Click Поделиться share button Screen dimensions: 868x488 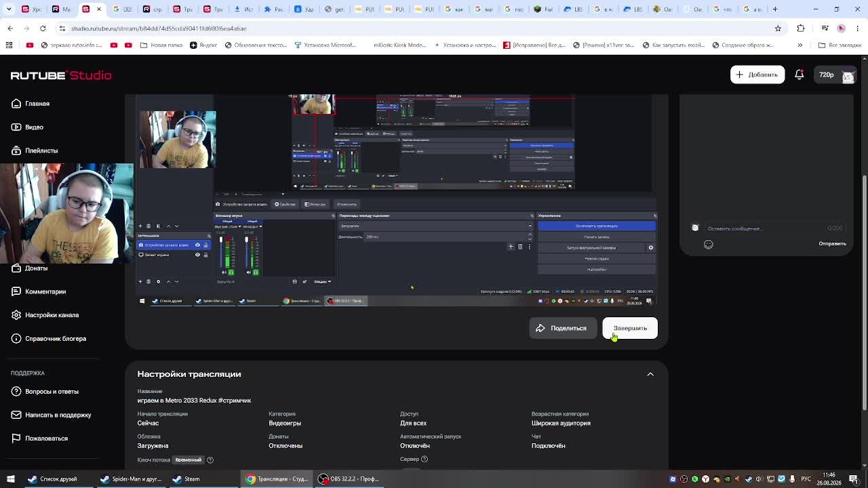pyautogui.click(x=562, y=328)
